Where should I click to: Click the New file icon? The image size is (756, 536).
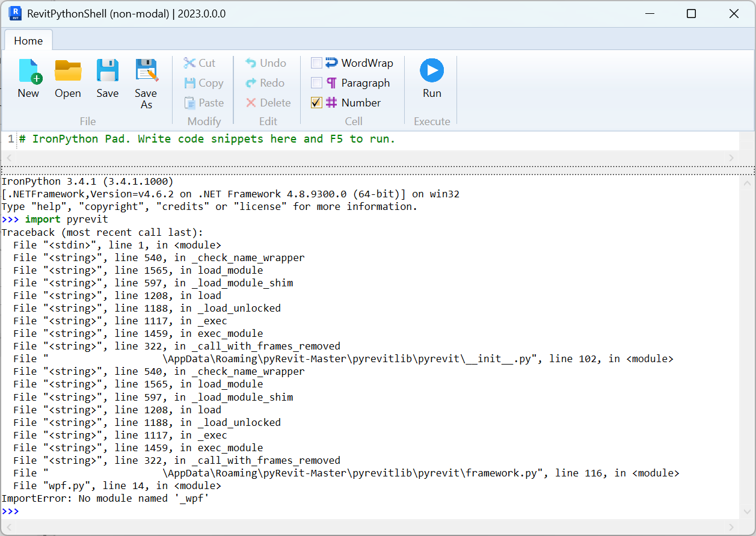pos(29,70)
